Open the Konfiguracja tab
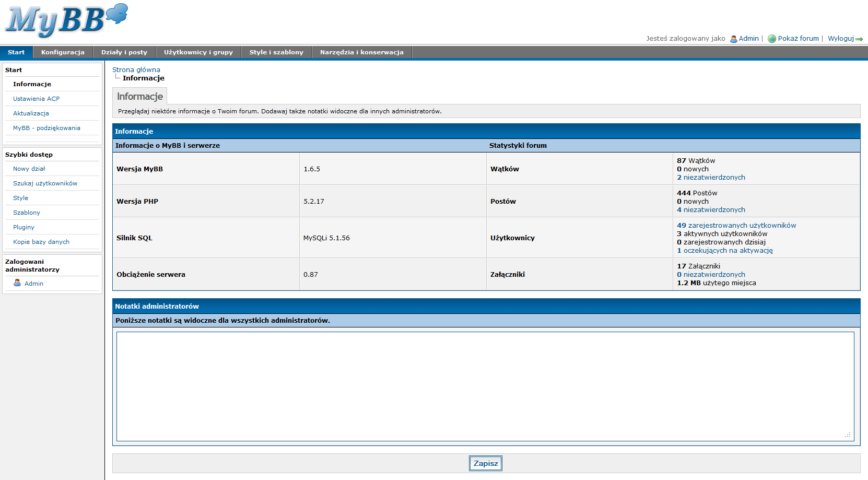The height and width of the screenshot is (480, 868). (63, 52)
